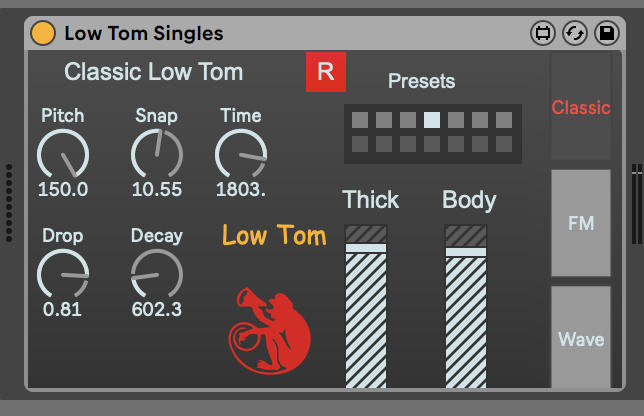
Task: Click the Body slider bar
Action: pos(466,310)
